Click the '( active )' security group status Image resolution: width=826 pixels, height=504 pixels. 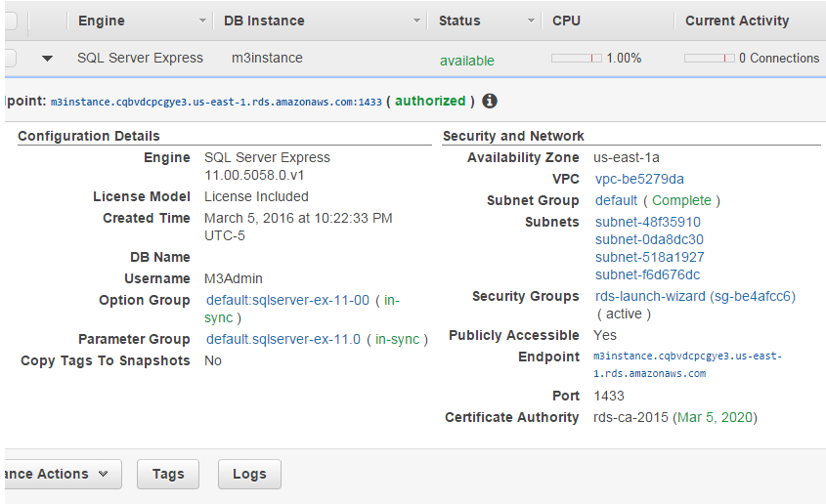624,314
